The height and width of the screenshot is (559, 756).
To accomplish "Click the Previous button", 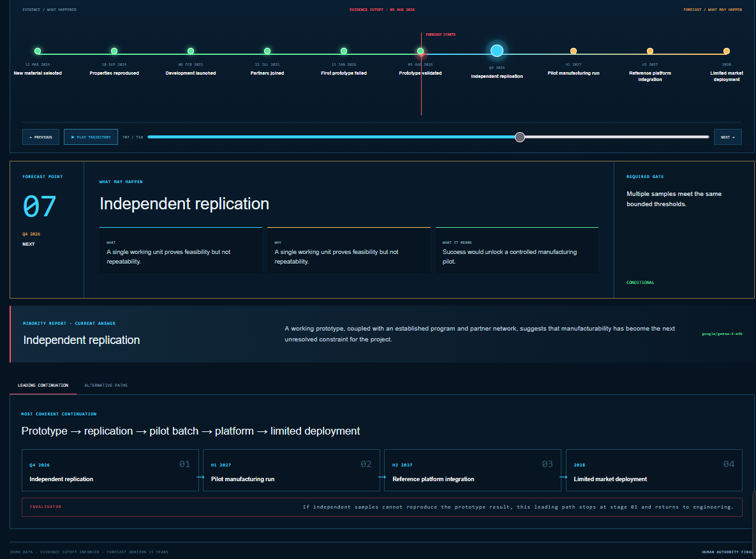I will point(40,137).
